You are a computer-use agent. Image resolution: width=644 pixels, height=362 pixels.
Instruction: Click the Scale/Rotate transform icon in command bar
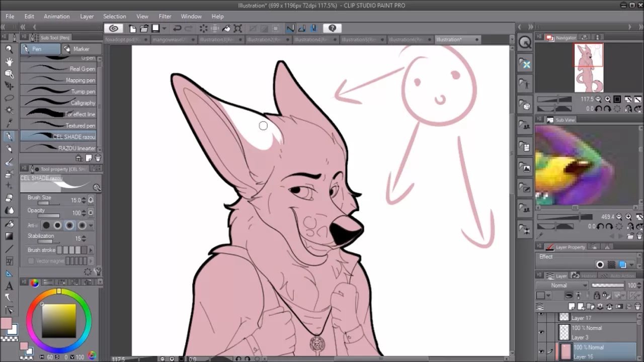coord(238,29)
